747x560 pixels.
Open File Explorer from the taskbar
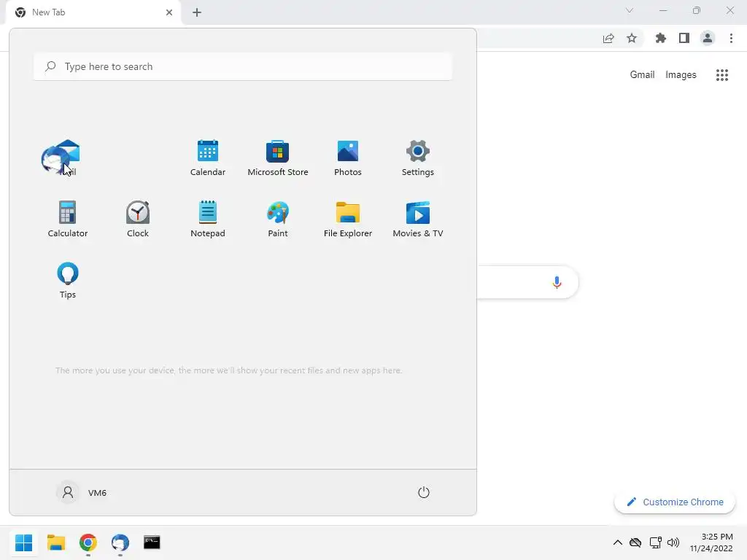click(x=55, y=542)
